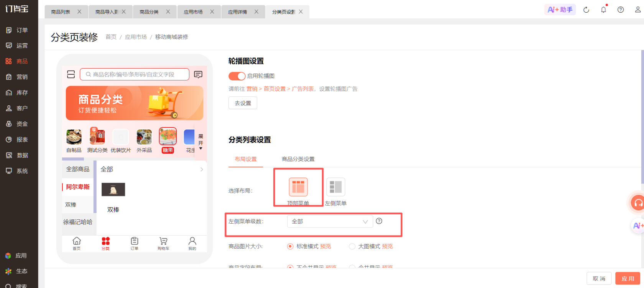Select the 大图模式 radio button
The image size is (644, 288).
(352, 247)
